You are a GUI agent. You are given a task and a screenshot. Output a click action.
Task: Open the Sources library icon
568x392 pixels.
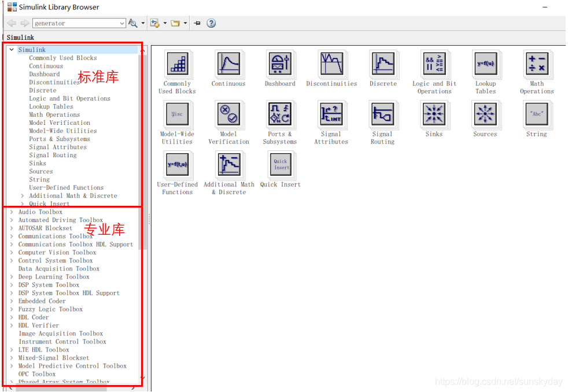(485, 114)
